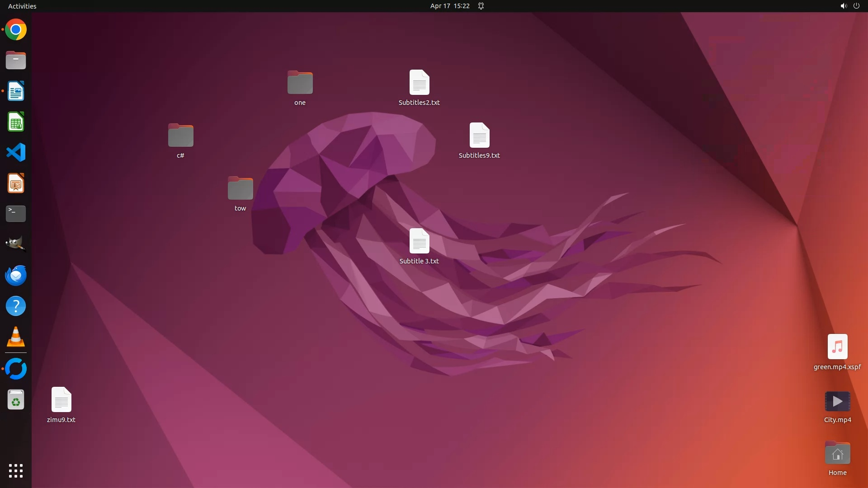Viewport: 868px width, 488px height.
Task: Launch the Files manager dock icon
Action: coord(16,60)
